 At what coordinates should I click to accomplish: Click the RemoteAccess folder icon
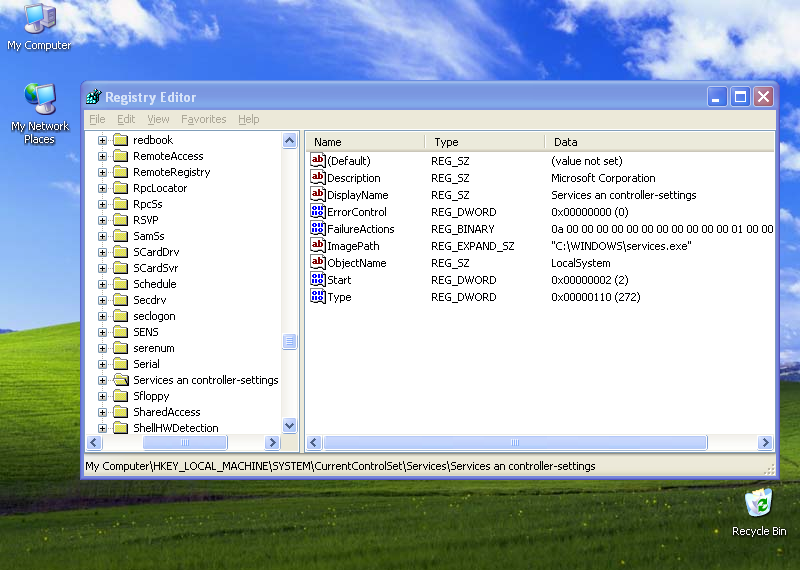click(120, 156)
